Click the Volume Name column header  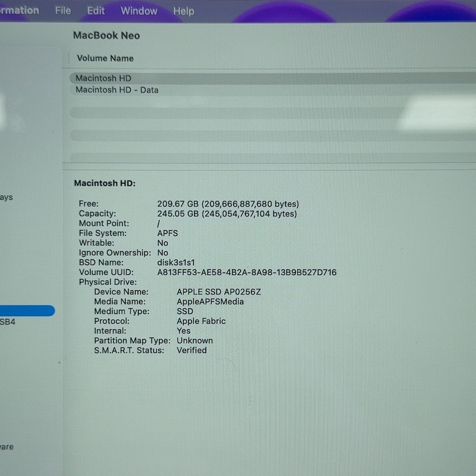(x=105, y=58)
